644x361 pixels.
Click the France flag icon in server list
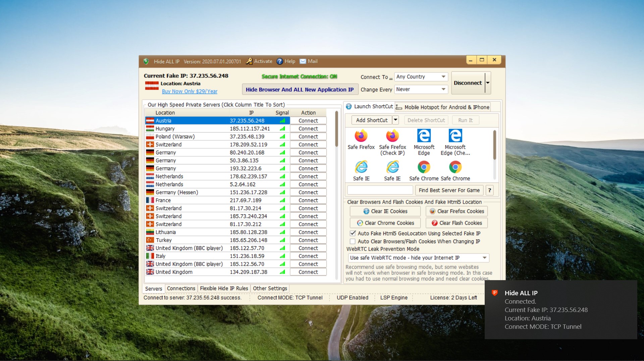click(x=150, y=200)
